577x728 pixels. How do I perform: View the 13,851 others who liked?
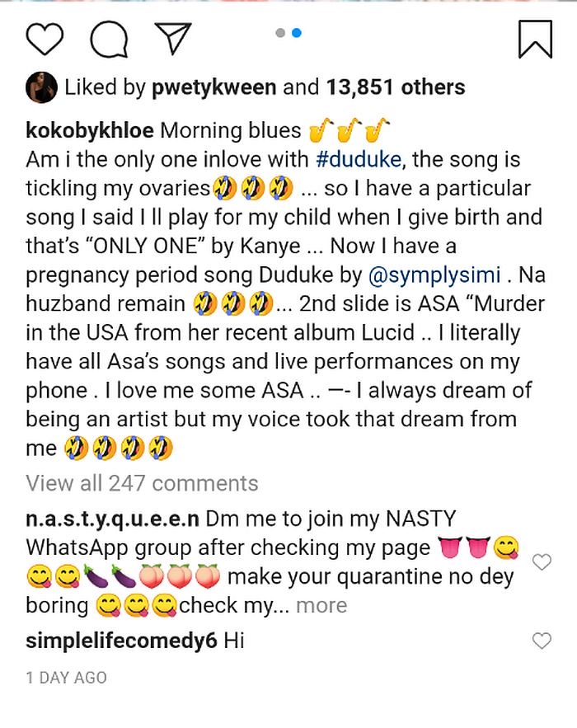[396, 87]
